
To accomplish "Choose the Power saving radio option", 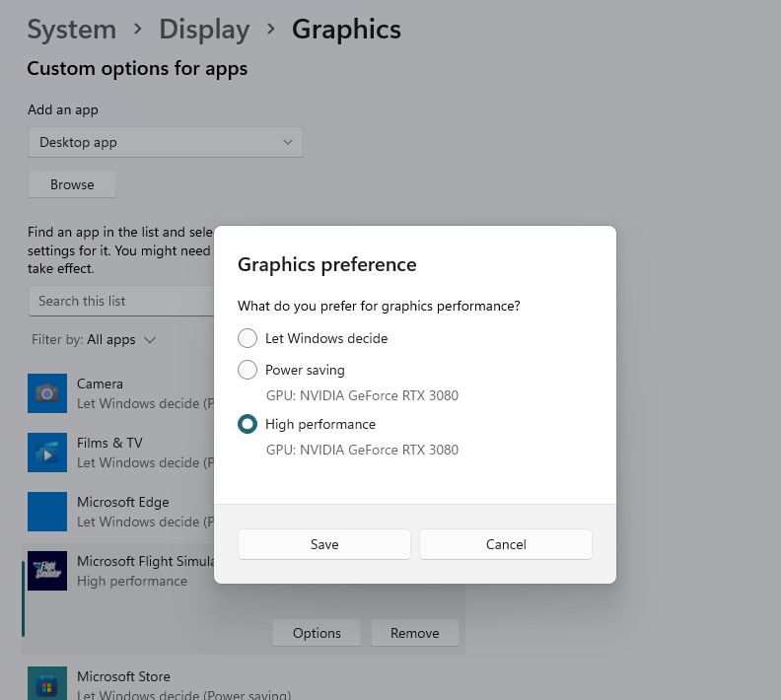I will click(x=248, y=370).
